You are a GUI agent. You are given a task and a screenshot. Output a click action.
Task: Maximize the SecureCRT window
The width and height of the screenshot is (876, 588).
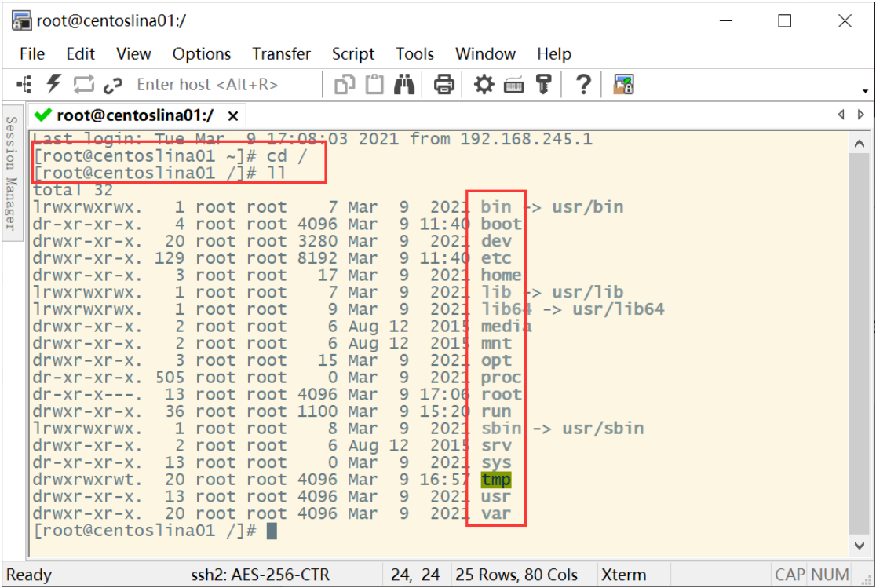click(x=784, y=21)
